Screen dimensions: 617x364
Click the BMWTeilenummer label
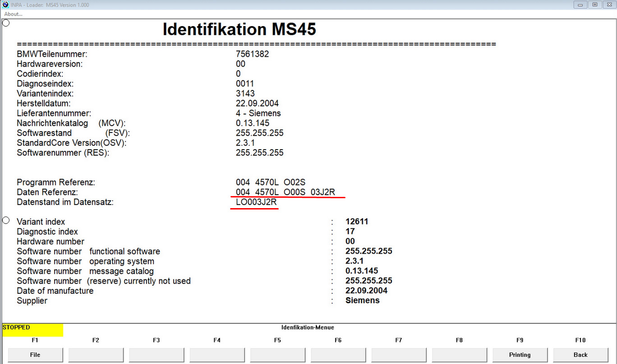click(x=52, y=54)
